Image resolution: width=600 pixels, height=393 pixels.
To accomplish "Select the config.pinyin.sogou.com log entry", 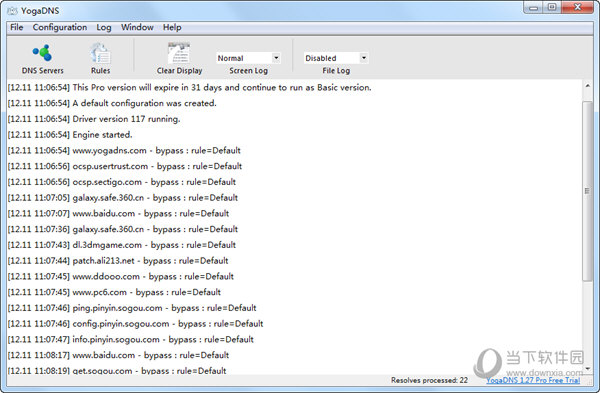I will [136, 324].
